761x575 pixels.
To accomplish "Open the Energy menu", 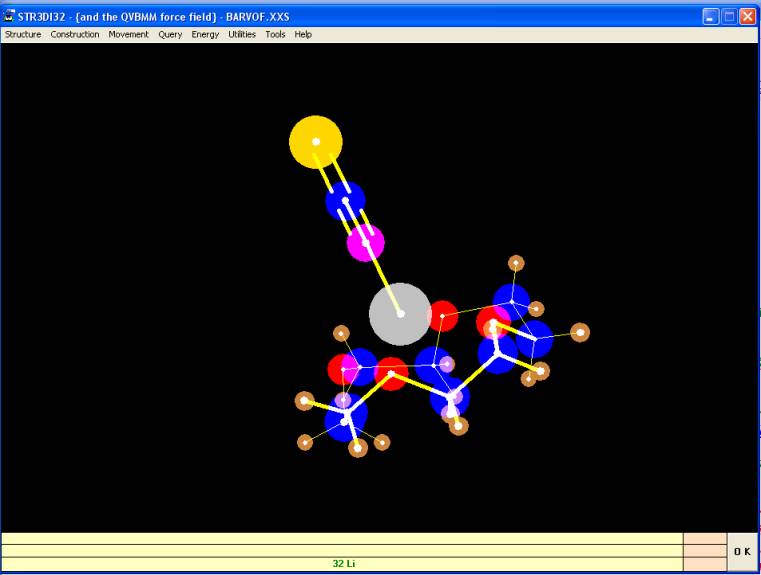I will [x=205, y=34].
